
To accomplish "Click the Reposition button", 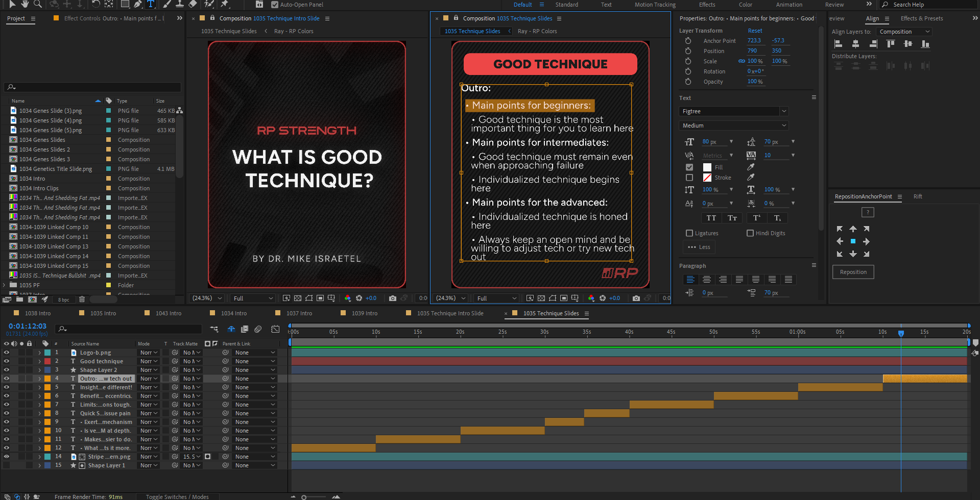I will pyautogui.click(x=853, y=272).
